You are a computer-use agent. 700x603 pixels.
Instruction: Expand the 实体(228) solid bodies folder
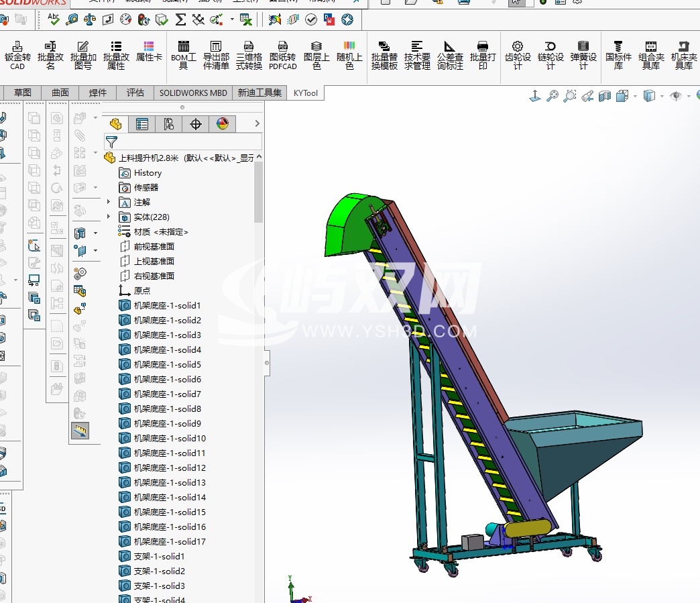tap(109, 217)
